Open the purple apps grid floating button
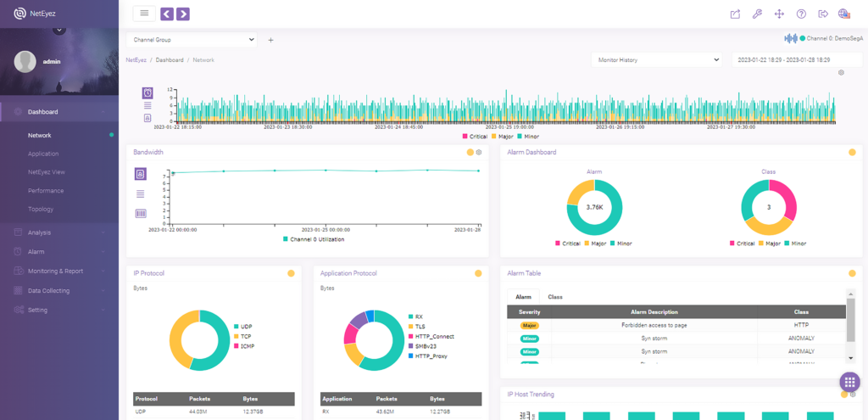The width and height of the screenshot is (868, 420). point(850,382)
